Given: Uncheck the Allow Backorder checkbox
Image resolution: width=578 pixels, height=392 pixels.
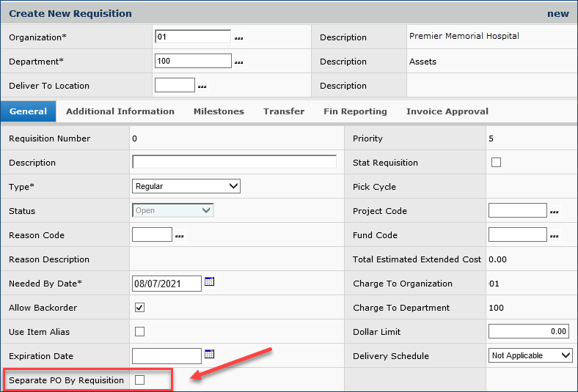Looking at the screenshot, I should [139, 308].
